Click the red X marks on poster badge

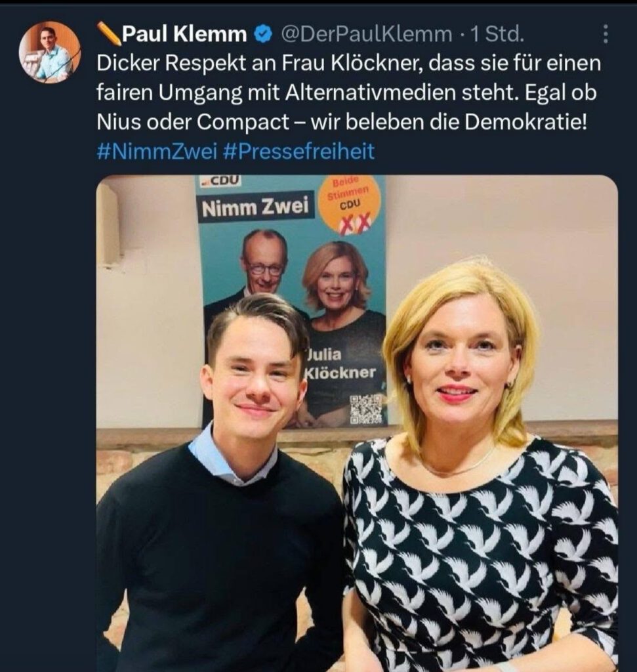click(x=356, y=223)
